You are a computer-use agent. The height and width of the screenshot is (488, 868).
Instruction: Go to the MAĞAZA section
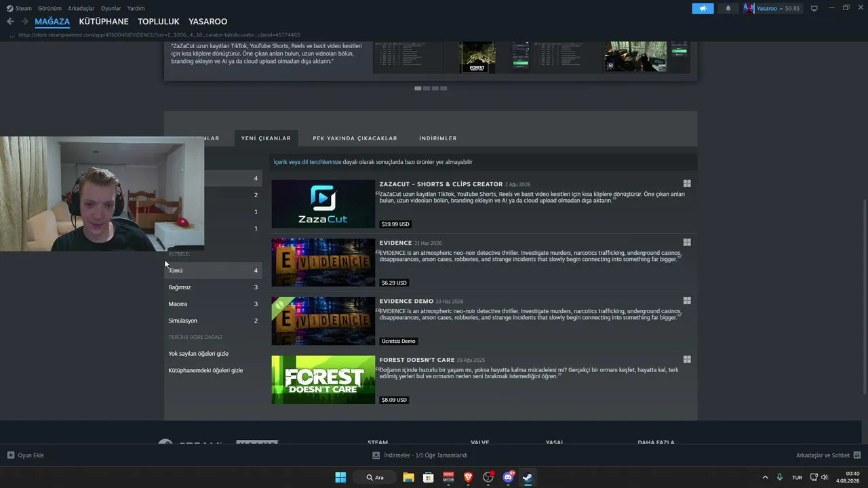pos(52,22)
